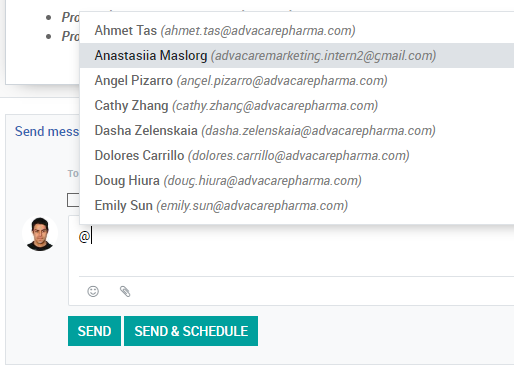Click the SEND button
This screenshot has width=514, height=371.
(94, 331)
